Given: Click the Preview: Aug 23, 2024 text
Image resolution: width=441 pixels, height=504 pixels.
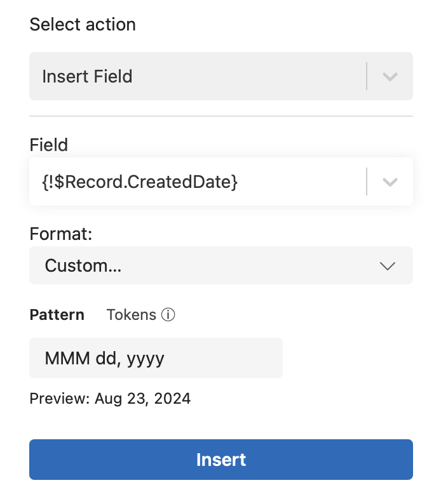Looking at the screenshot, I should [110, 399].
